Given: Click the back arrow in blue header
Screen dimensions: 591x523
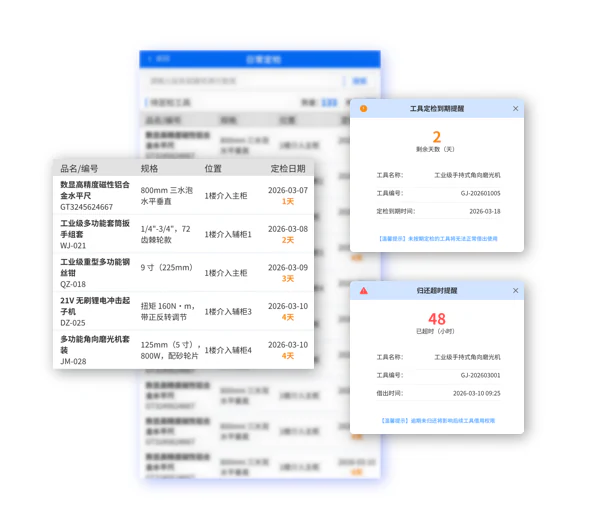Looking at the screenshot, I should pos(150,59).
